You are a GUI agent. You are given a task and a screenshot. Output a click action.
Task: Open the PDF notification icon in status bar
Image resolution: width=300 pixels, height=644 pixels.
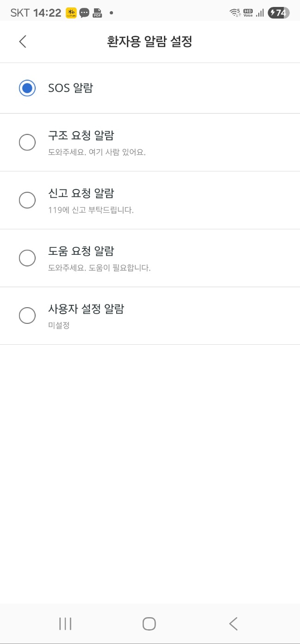[x=97, y=13]
